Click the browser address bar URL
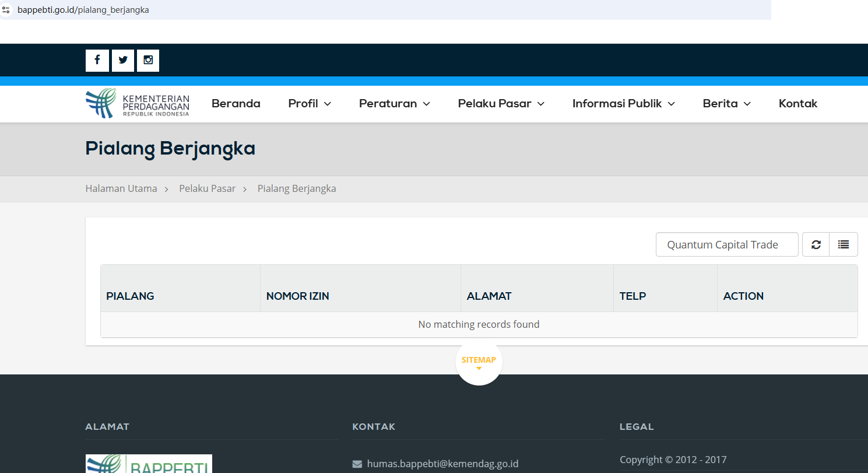 [x=83, y=10]
